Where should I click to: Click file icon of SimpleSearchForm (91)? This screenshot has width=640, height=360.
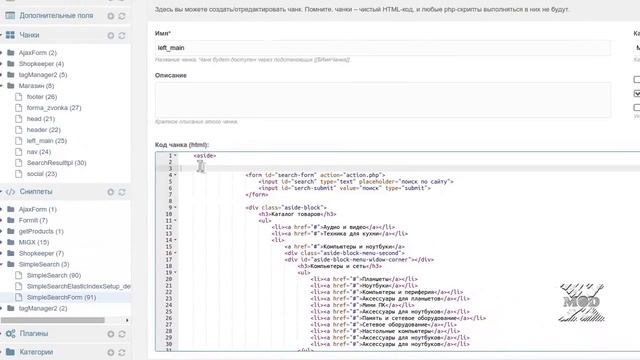(x=18, y=297)
